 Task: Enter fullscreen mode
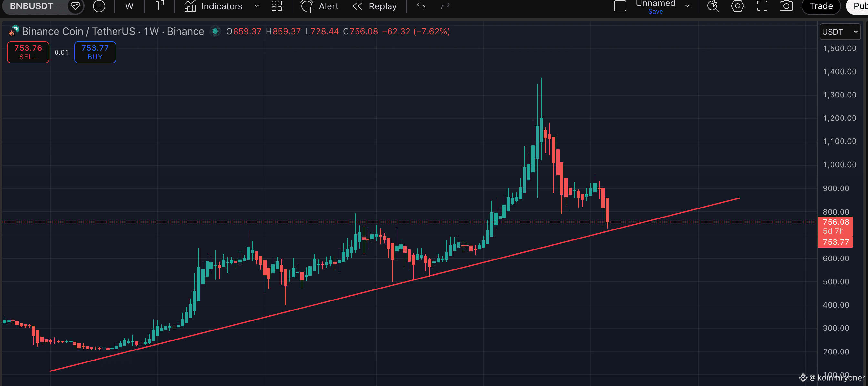pos(762,6)
